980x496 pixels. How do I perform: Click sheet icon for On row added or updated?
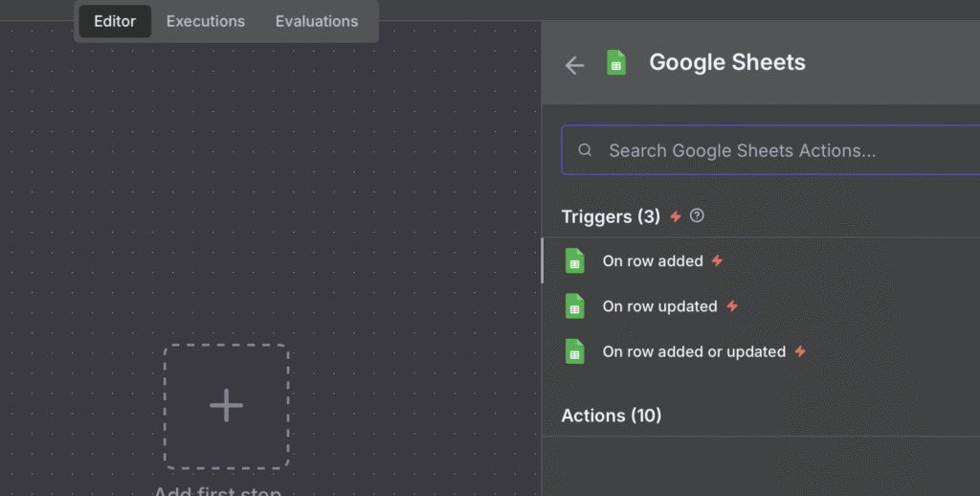[x=574, y=352]
